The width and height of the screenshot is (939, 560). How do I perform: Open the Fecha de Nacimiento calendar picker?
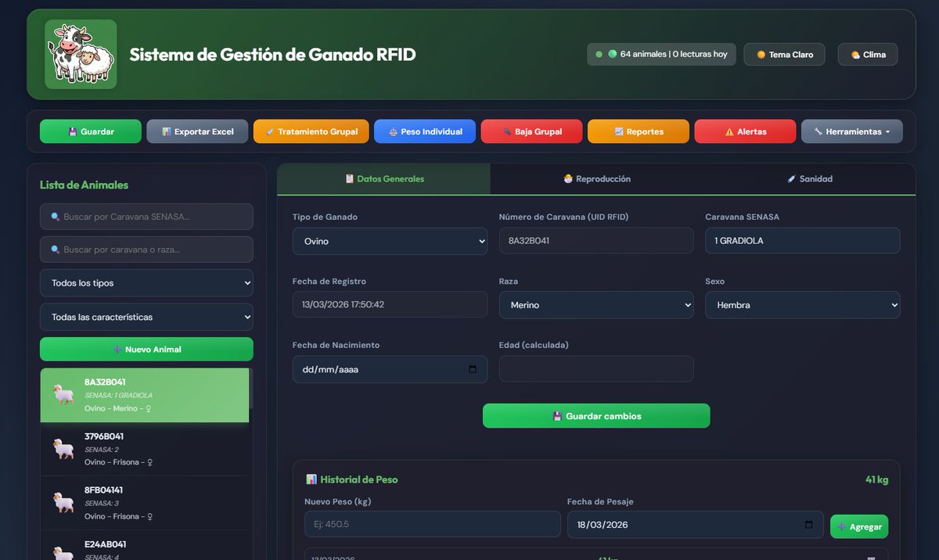pos(473,369)
